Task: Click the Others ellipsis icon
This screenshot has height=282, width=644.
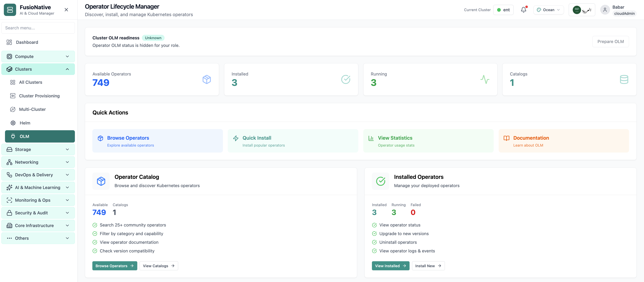Action: 9,238
